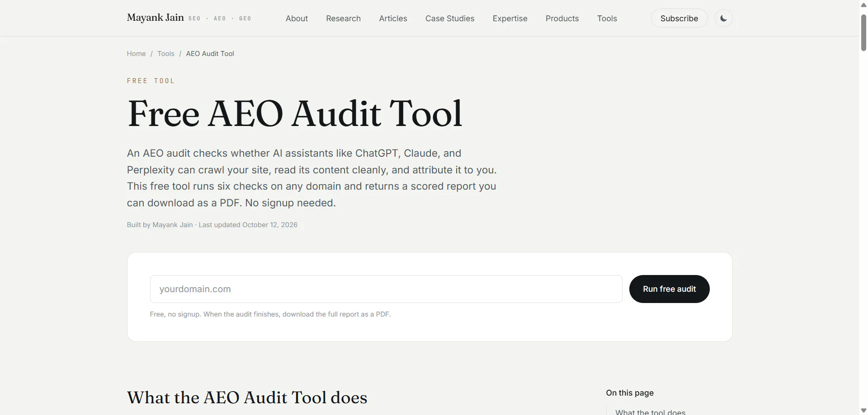Open the Expertise nav item

click(x=510, y=19)
